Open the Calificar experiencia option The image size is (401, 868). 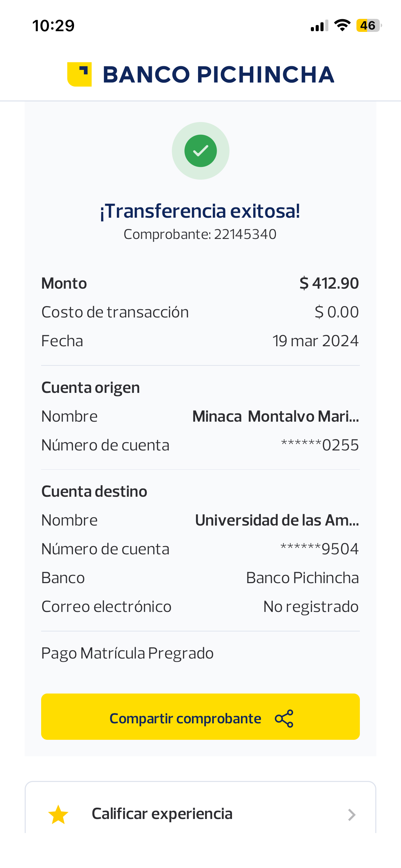pos(162,814)
